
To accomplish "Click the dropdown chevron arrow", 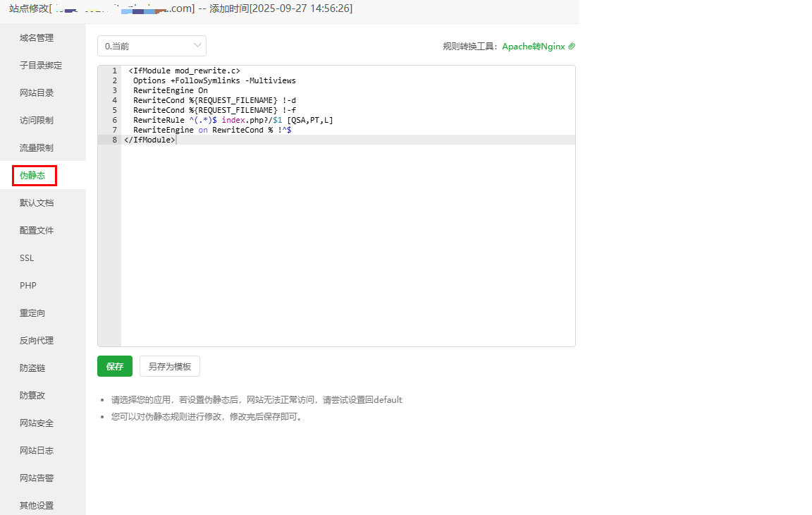I will (x=197, y=46).
